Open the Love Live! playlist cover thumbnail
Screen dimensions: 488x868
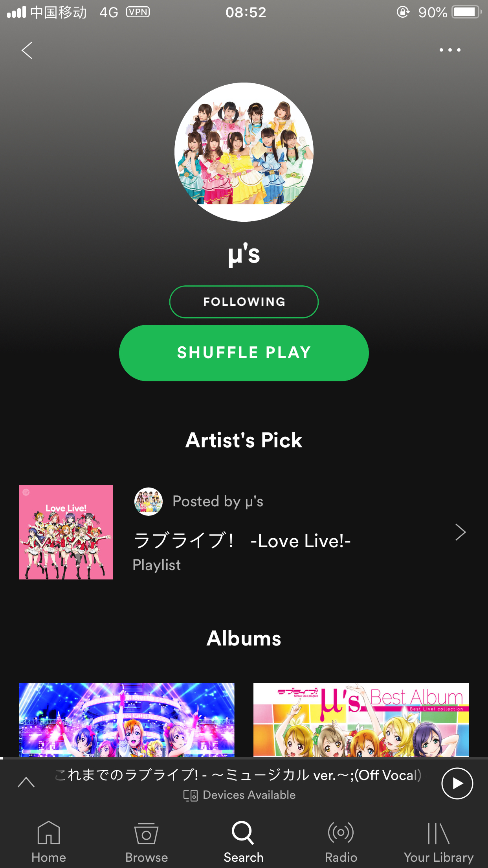coord(66,532)
